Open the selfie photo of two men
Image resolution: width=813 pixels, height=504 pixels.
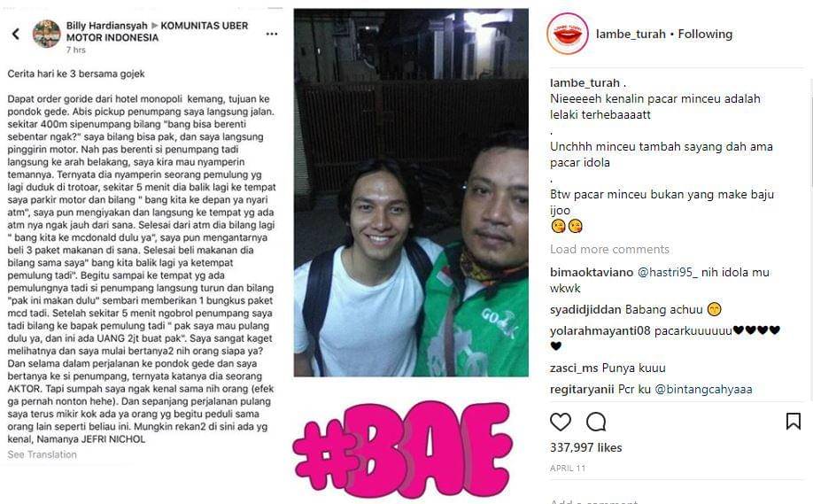tap(411, 192)
